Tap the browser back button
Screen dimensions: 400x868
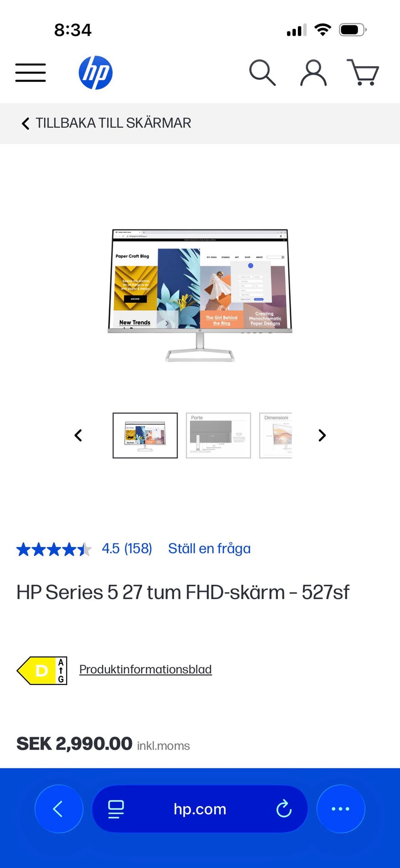(x=59, y=809)
